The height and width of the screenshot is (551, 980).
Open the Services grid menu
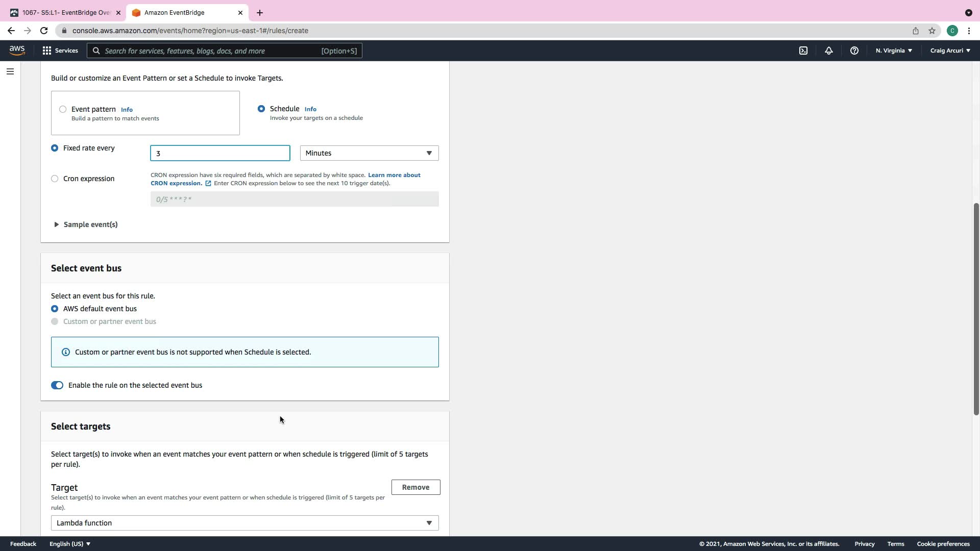coord(60,51)
